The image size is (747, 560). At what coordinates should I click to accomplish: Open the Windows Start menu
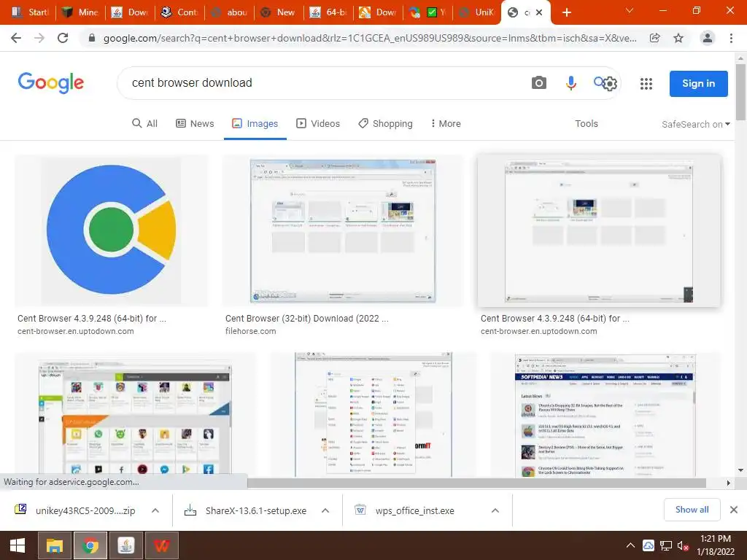[18, 545]
